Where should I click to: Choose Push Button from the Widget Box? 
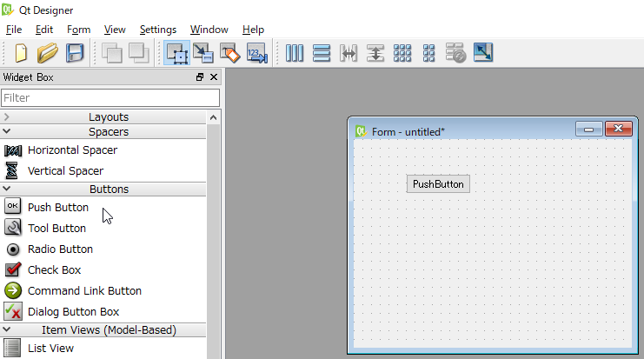pos(57,208)
